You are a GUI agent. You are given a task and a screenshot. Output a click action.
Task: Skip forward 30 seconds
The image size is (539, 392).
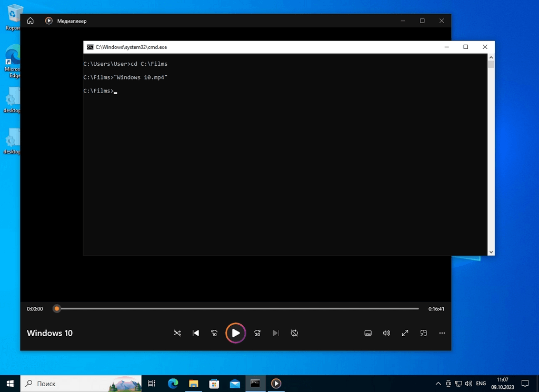point(257,333)
